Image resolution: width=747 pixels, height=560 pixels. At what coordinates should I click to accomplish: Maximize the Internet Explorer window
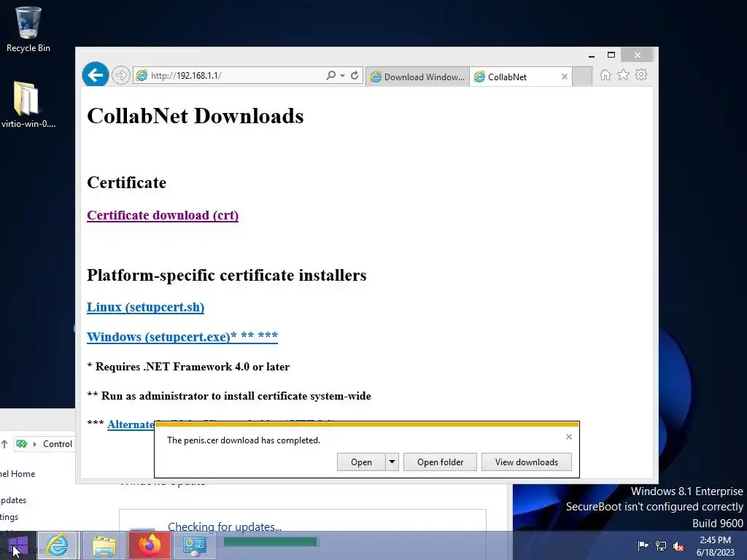click(x=611, y=55)
